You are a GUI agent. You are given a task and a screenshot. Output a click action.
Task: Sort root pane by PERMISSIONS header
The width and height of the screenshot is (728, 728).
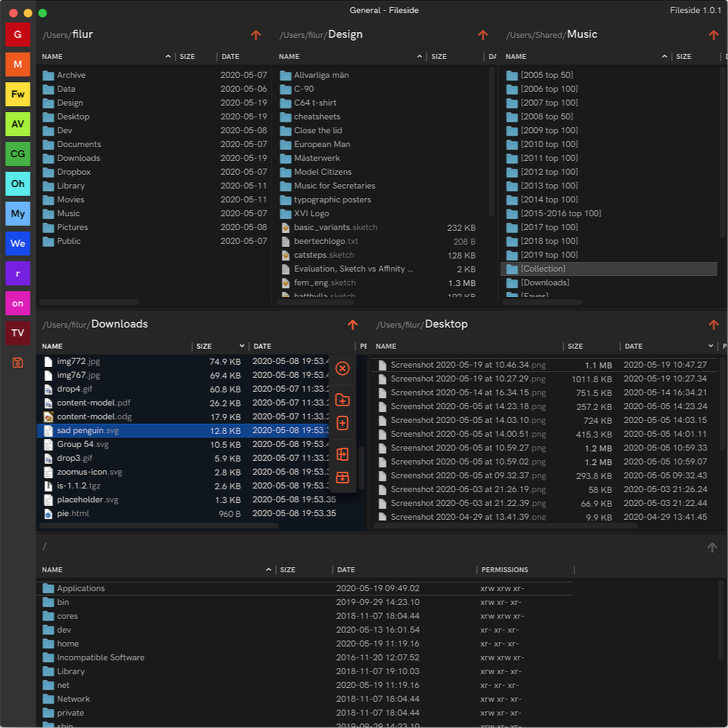[x=505, y=570]
